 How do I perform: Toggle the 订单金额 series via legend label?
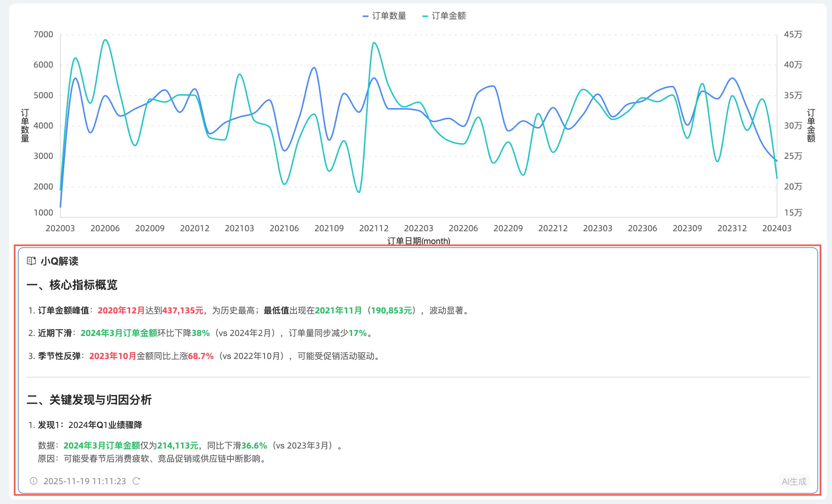point(449,16)
